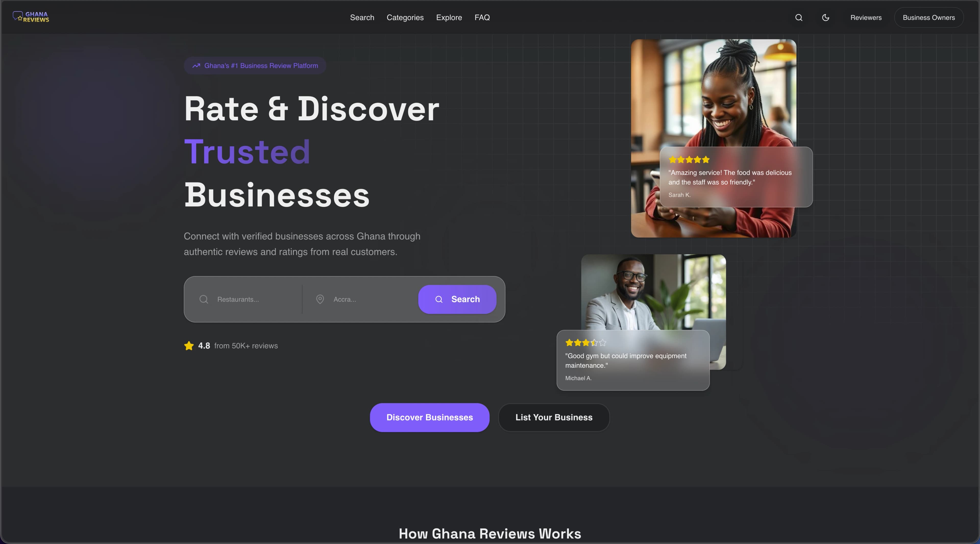Click the magnifier icon inside Restaurants field
980x544 pixels.
[x=204, y=299]
